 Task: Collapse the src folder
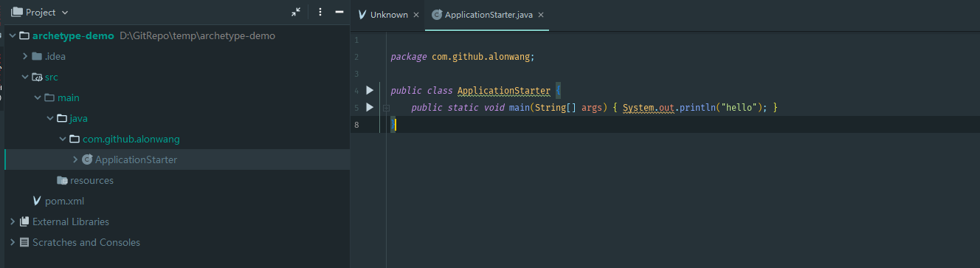tap(25, 77)
